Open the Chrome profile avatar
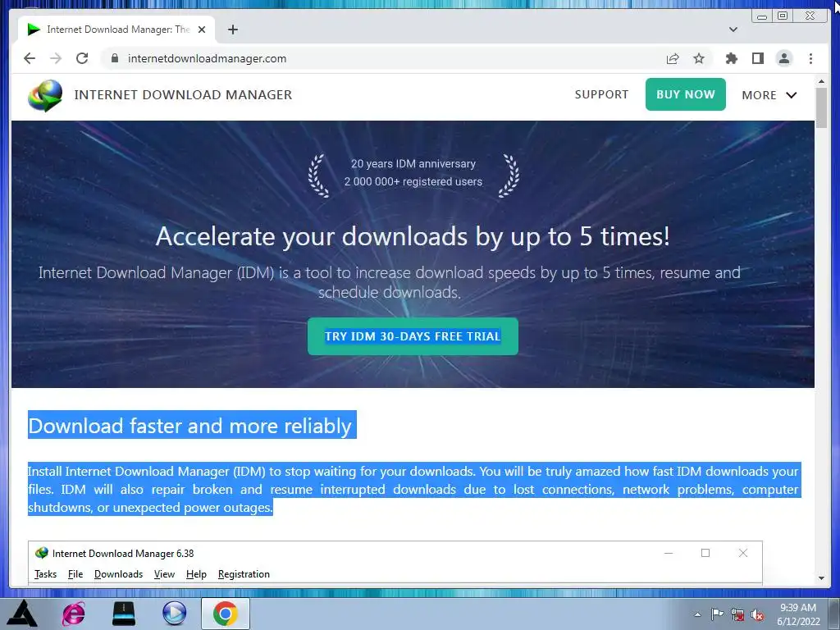The image size is (840, 630). (x=783, y=58)
